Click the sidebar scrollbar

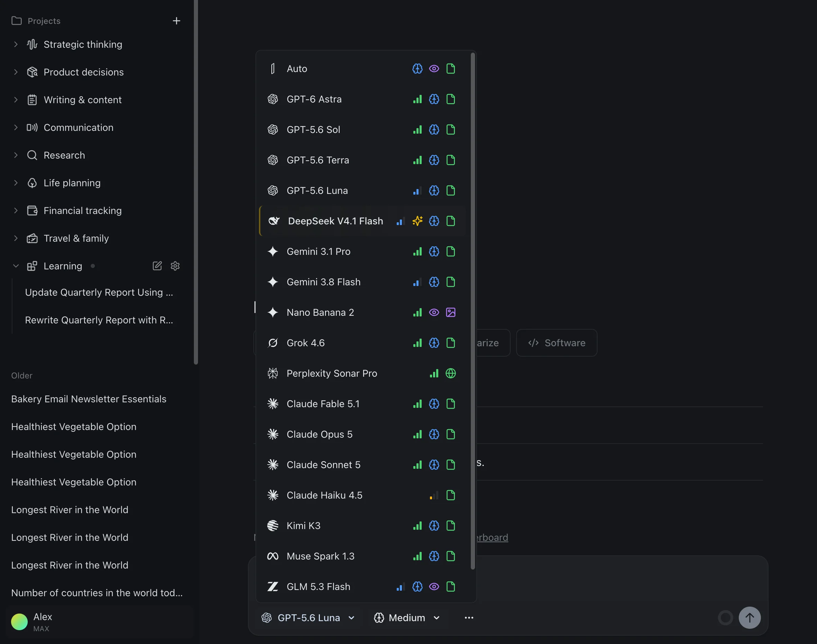click(196, 182)
